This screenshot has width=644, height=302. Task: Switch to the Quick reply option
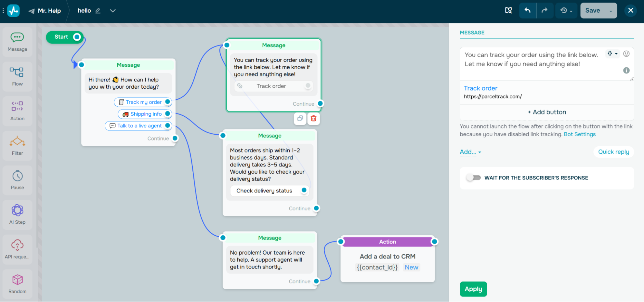[613, 151]
